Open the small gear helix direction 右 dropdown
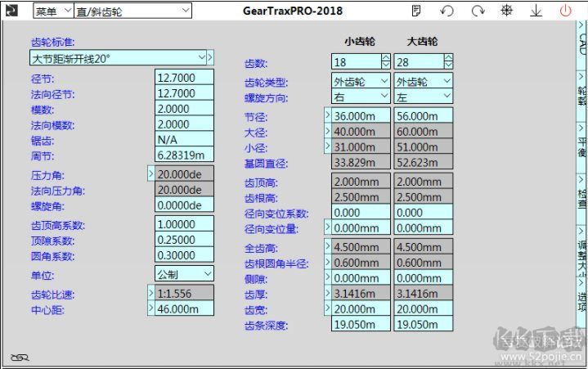Image resolution: width=588 pixels, height=369 pixels. [x=361, y=97]
